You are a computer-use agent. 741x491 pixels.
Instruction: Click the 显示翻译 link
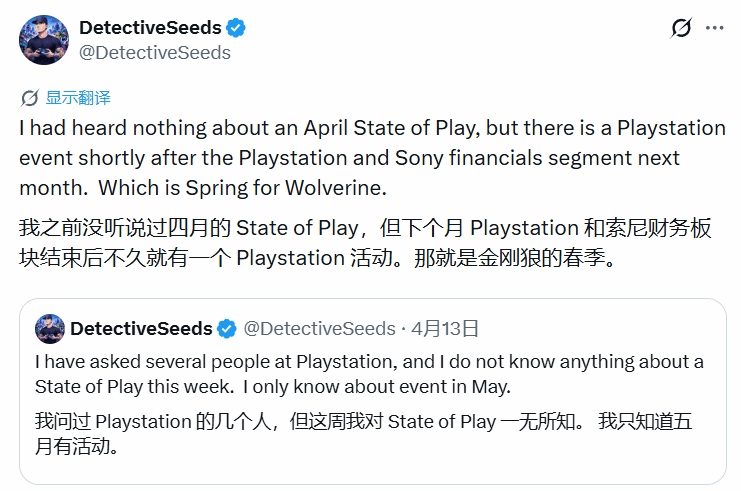(x=78, y=98)
